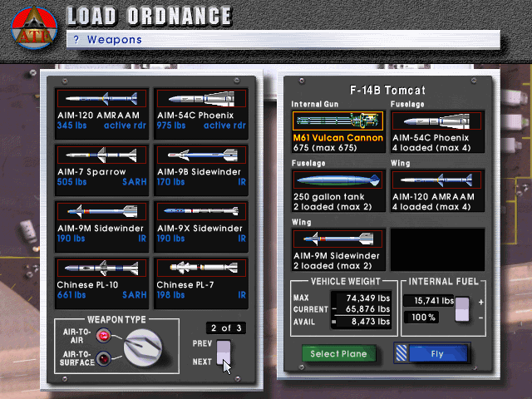Click the "Chinese PL-7" name text

(185, 284)
